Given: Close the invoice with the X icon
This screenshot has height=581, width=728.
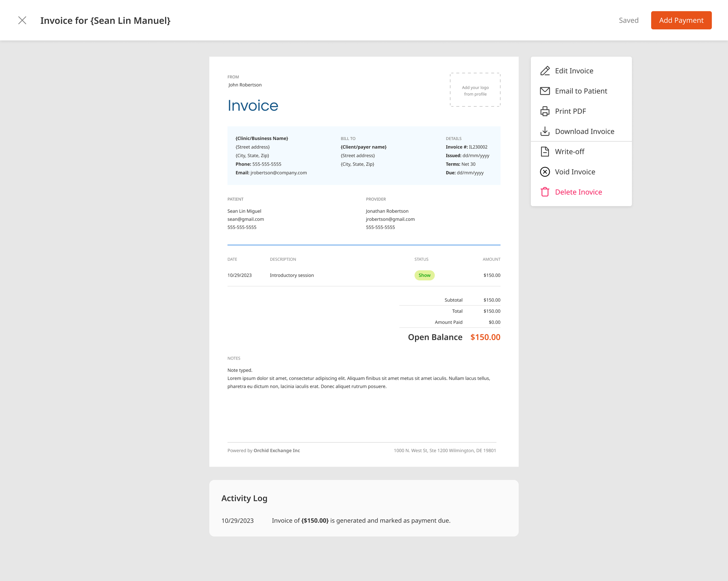Looking at the screenshot, I should (x=22, y=20).
